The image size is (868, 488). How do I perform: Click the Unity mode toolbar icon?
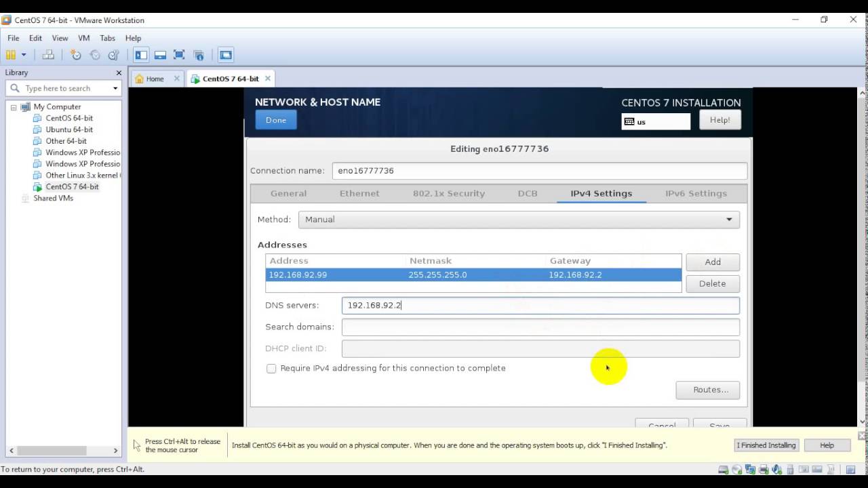pos(198,55)
